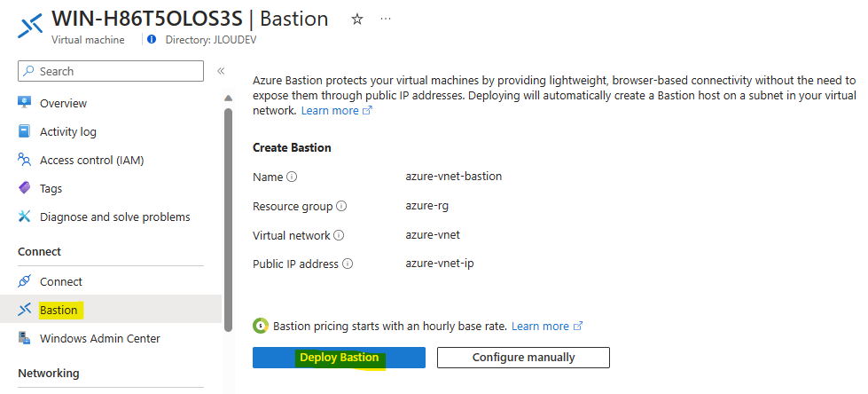Click the Bastion sidebar icon
This screenshot has height=394, width=868.
pyautogui.click(x=24, y=310)
